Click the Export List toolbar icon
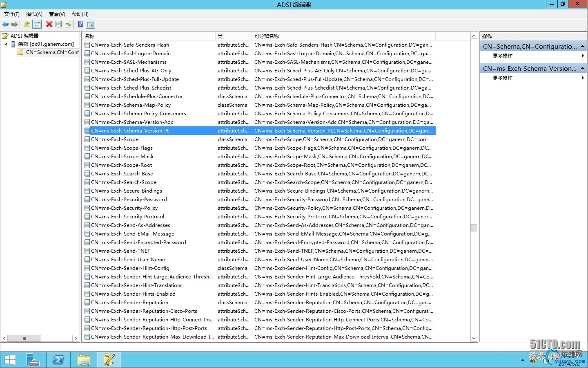The width and height of the screenshot is (588, 368). click(x=68, y=25)
